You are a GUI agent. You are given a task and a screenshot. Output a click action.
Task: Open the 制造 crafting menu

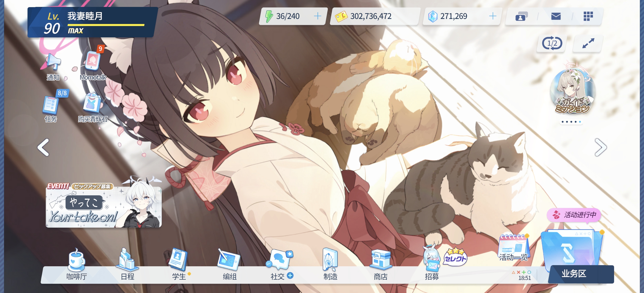tap(330, 264)
